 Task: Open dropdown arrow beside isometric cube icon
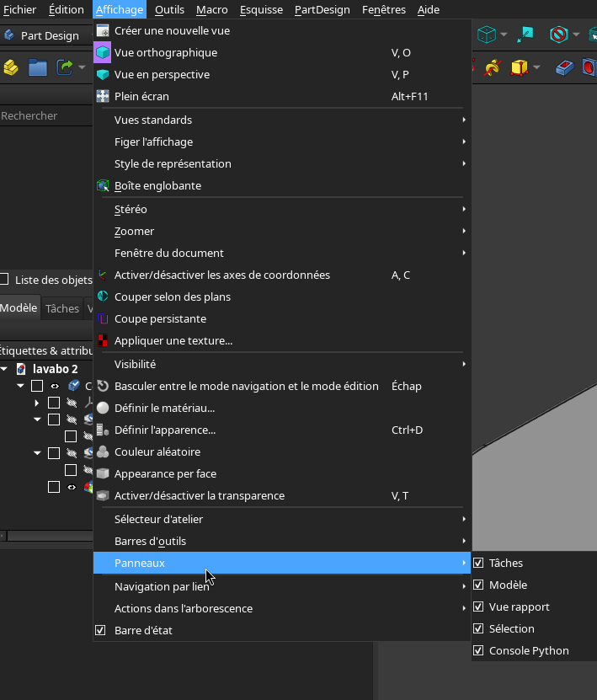504,35
